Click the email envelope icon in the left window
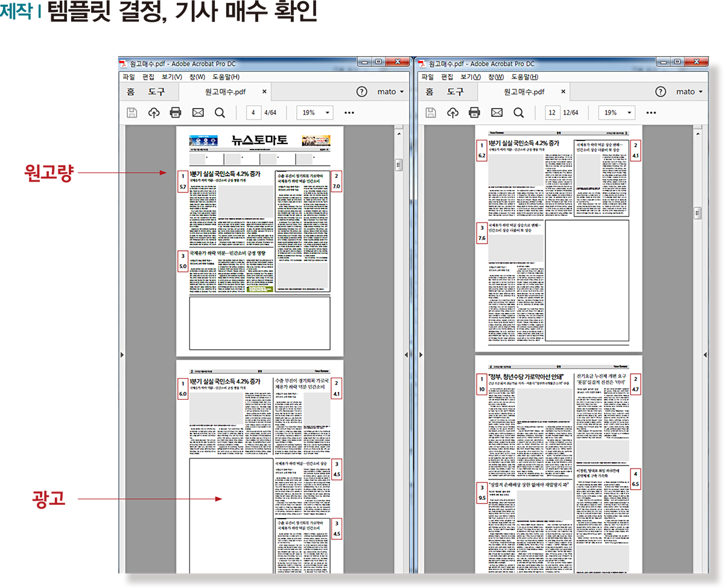Viewport: 724px width, 588px height. coord(198,113)
